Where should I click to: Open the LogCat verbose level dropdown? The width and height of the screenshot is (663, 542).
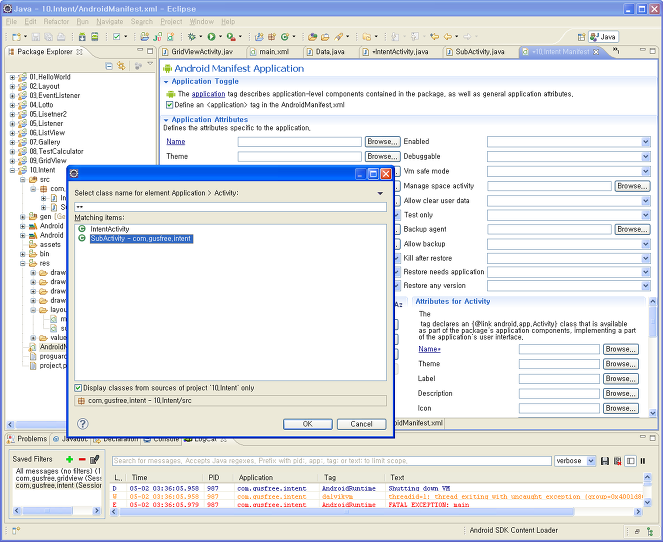click(591, 461)
